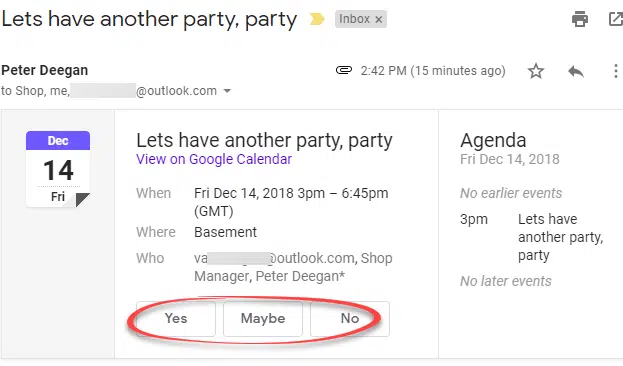This screenshot has height=366, width=623.
Task: Click sender name Peter Deegan
Action: pos(44,70)
